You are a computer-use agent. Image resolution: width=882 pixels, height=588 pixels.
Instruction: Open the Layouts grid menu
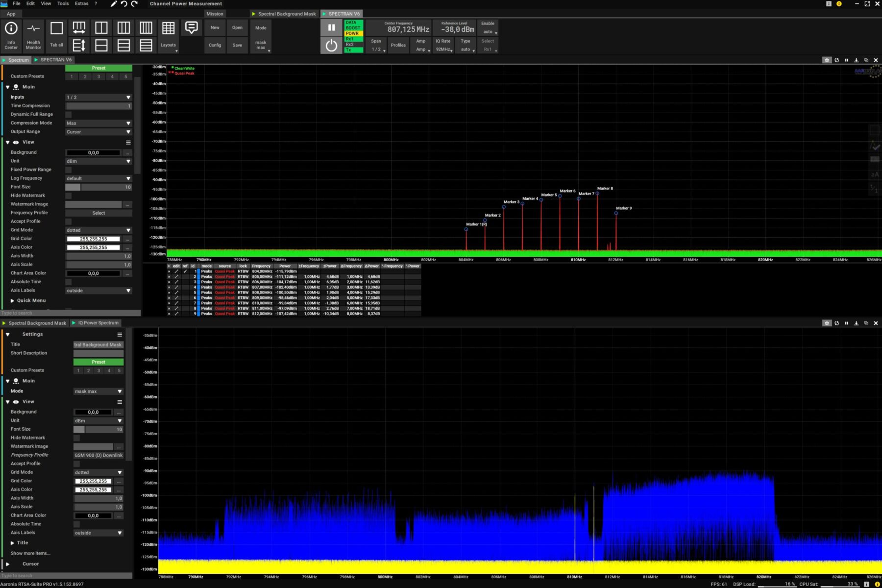168,34
